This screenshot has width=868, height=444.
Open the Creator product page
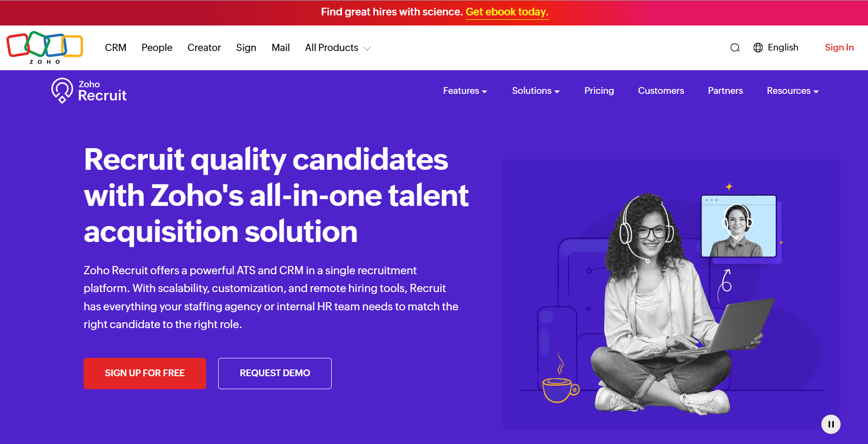pos(204,48)
